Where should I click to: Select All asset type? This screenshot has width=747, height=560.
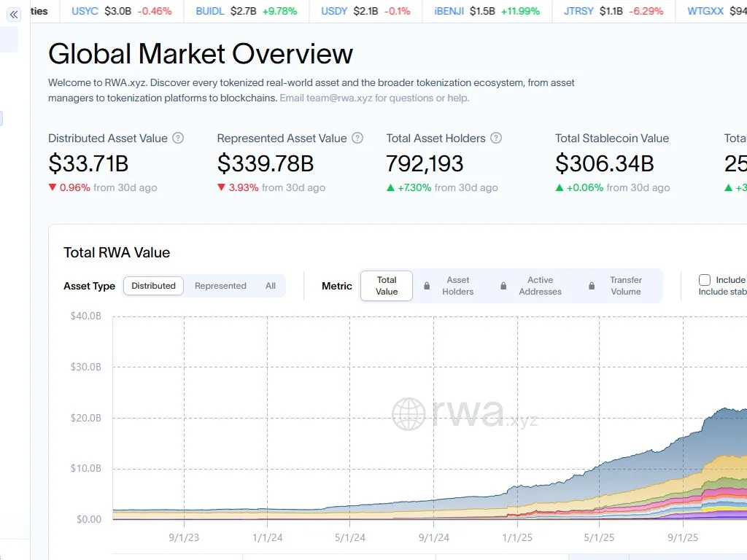tap(271, 286)
